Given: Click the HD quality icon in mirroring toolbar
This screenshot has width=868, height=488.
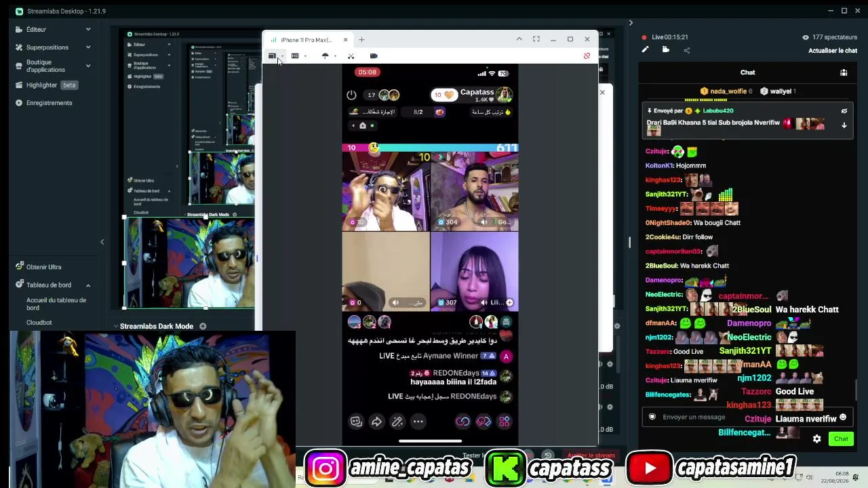Looking at the screenshot, I should point(295,56).
